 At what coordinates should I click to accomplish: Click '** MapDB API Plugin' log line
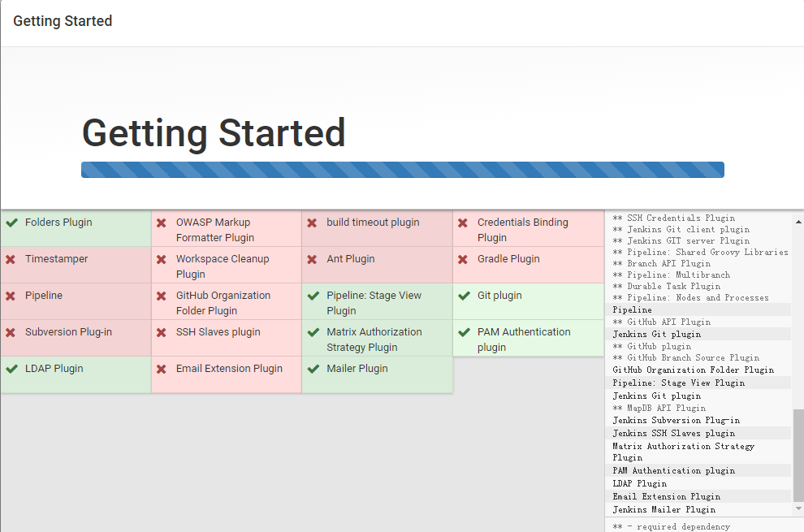click(659, 408)
